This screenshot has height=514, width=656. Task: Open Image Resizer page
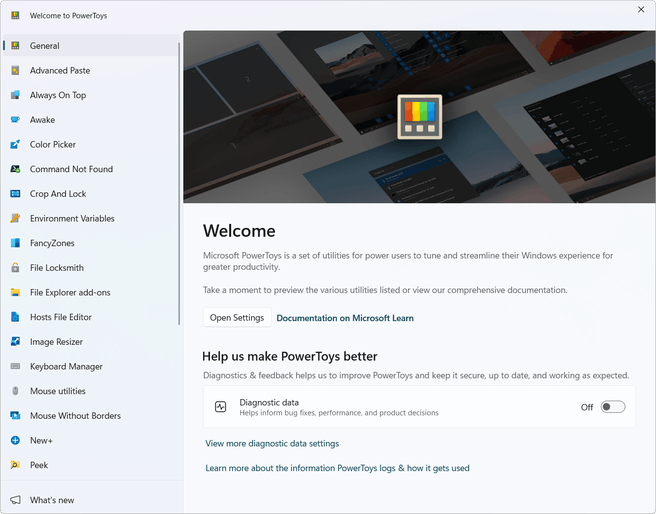point(91,342)
